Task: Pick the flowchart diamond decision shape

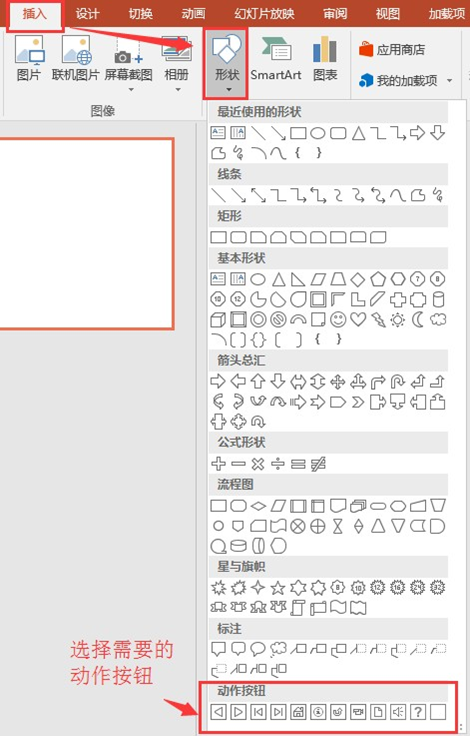Action: click(x=258, y=506)
